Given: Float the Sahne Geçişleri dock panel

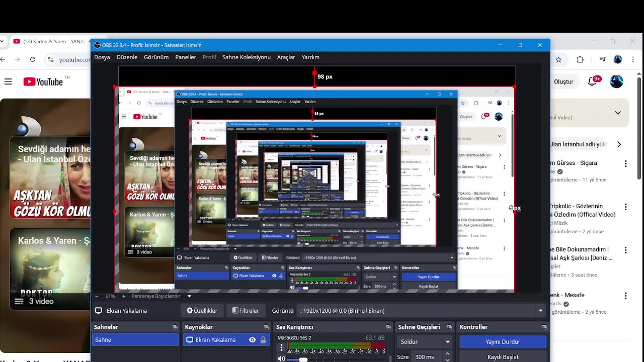Looking at the screenshot, I should coord(450,327).
